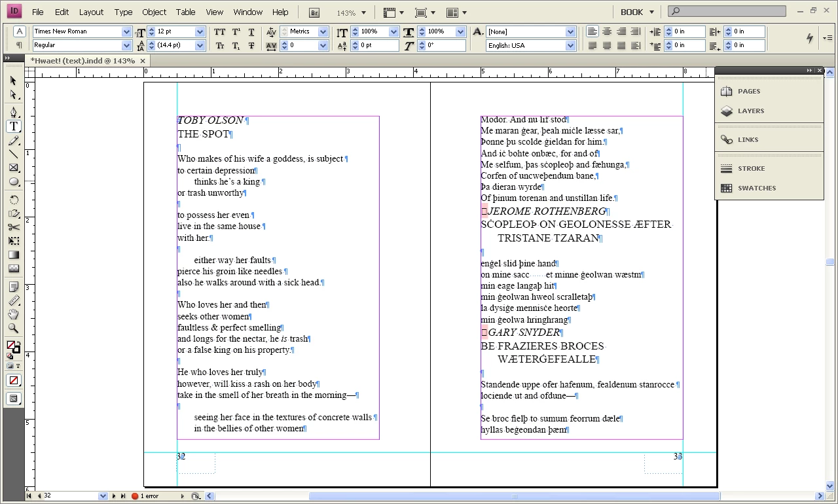Pick the Scissors tool
838x504 pixels.
click(13, 227)
